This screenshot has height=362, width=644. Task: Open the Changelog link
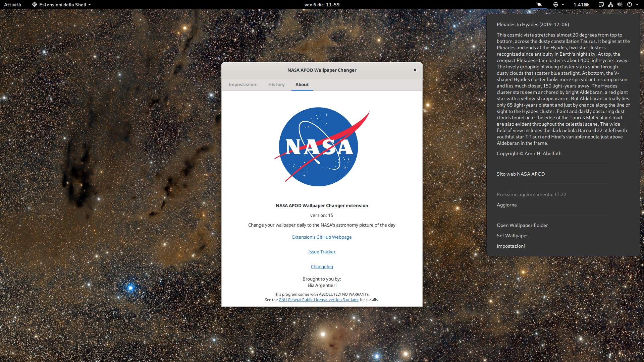click(322, 266)
